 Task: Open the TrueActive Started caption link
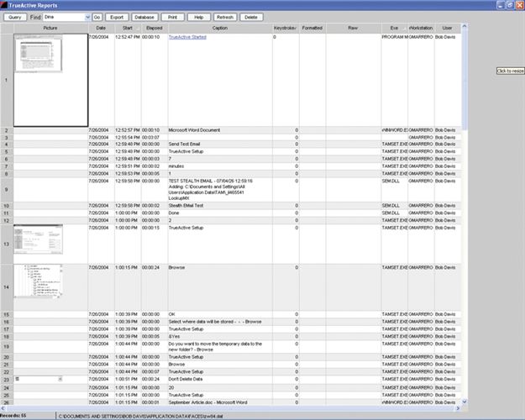tap(187, 38)
